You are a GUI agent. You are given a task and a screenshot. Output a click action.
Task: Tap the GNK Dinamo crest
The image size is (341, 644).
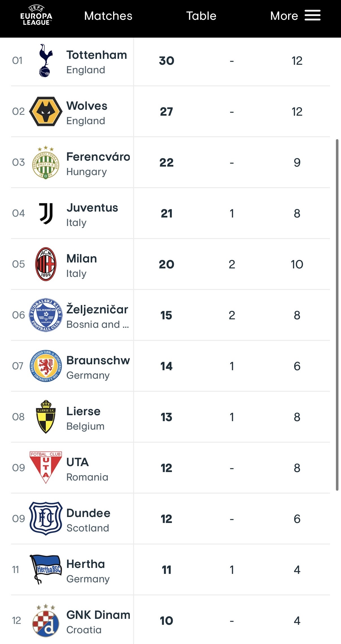tap(46, 621)
